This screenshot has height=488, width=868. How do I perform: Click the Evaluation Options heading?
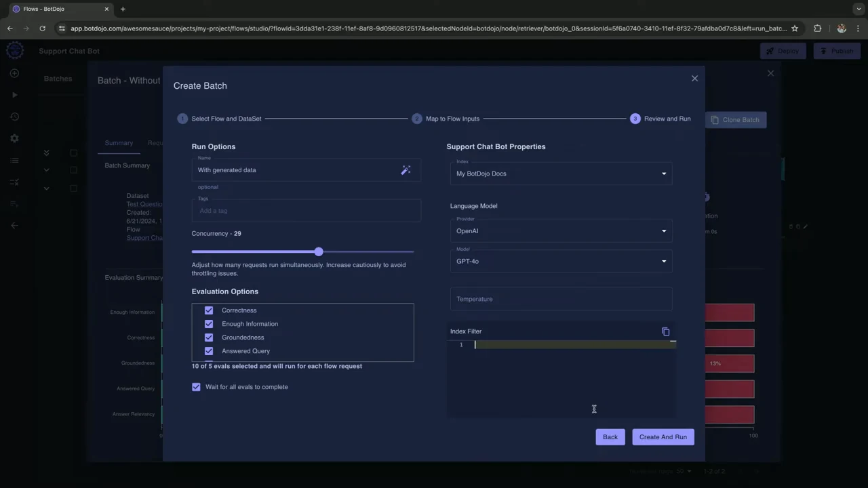pyautogui.click(x=224, y=291)
